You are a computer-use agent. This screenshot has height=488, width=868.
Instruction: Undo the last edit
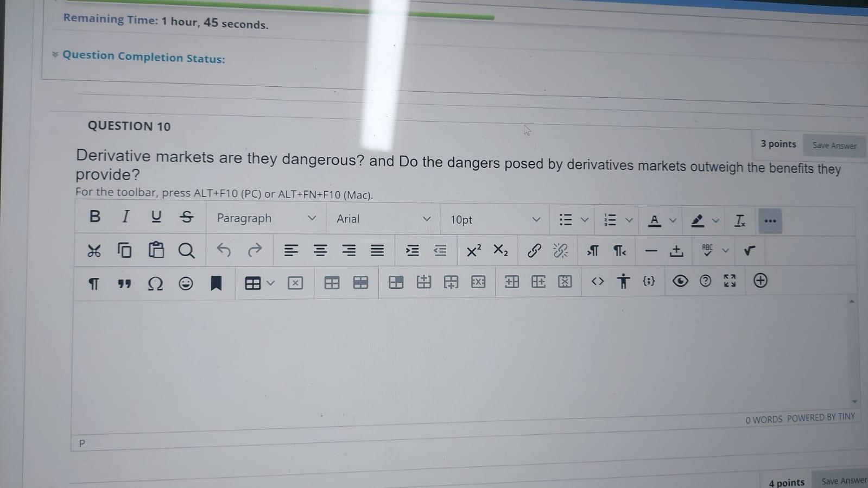point(224,250)
